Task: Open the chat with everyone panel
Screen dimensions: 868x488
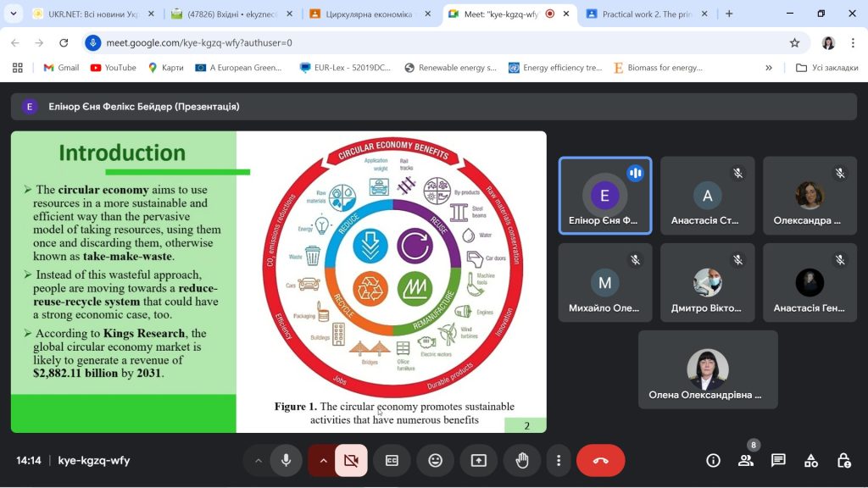Action: (778, 460)
